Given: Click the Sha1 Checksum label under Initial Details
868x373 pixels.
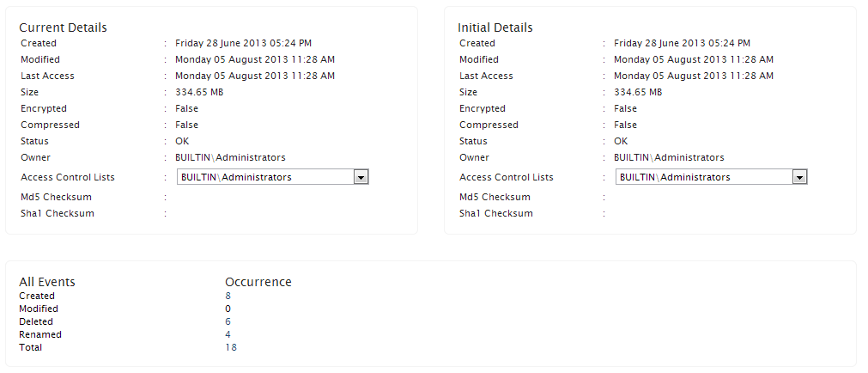Looking at the screenshot, I should tap(495, 213).
